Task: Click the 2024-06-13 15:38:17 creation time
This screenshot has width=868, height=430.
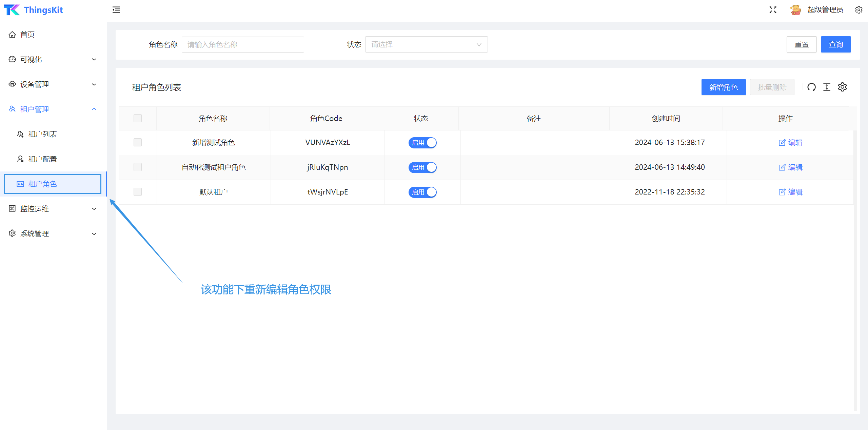Action: 670,143
